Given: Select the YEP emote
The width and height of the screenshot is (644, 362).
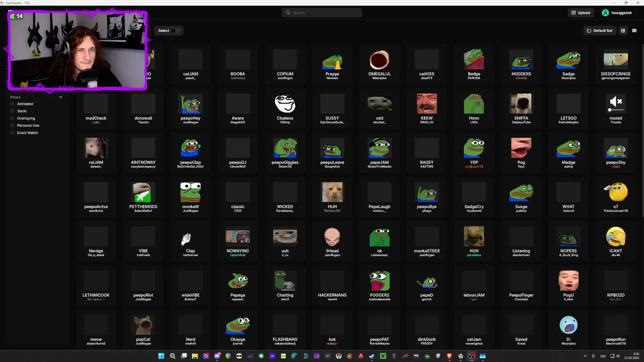Looking at the screenshot, I should (474, 152).
